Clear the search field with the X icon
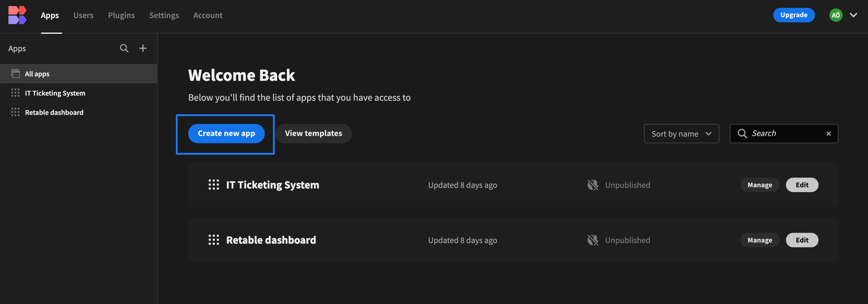Image resolution: width=868 pixels, height=304 pixels. point(829,134)
